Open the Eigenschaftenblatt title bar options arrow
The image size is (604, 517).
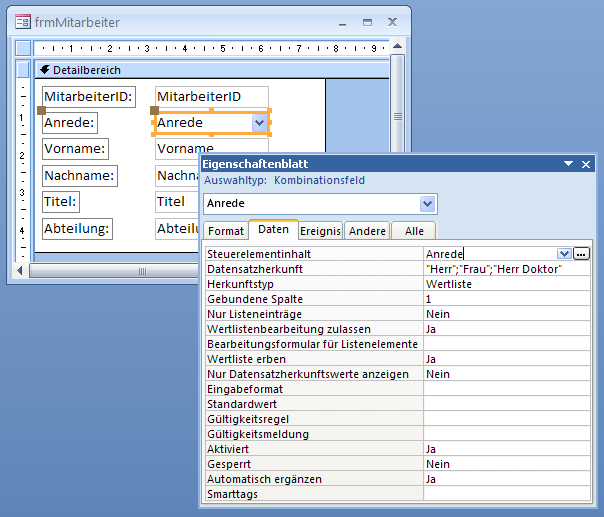click(568, 165)
